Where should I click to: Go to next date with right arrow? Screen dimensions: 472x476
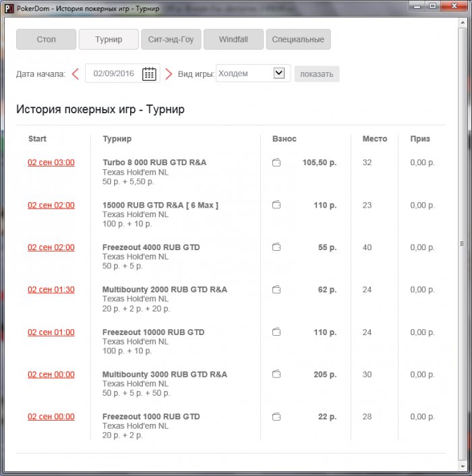click(x=169, y=73)
